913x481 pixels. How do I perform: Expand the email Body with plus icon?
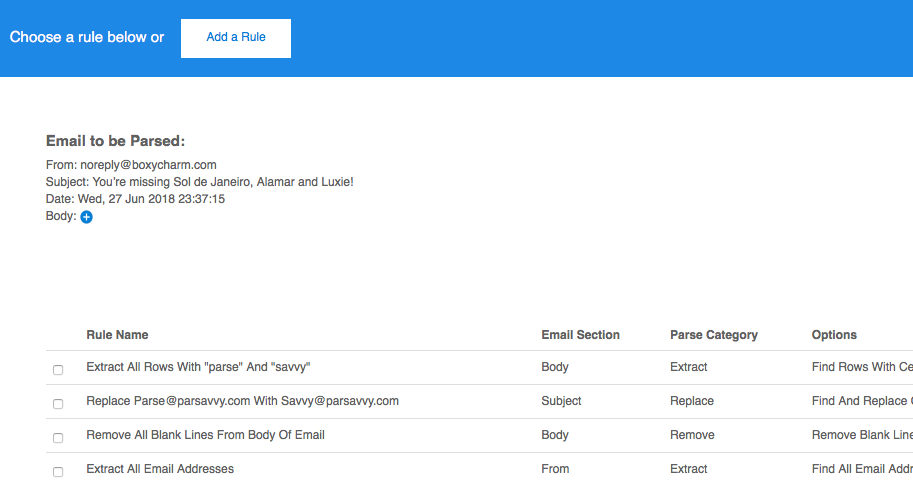coord(86,217)
